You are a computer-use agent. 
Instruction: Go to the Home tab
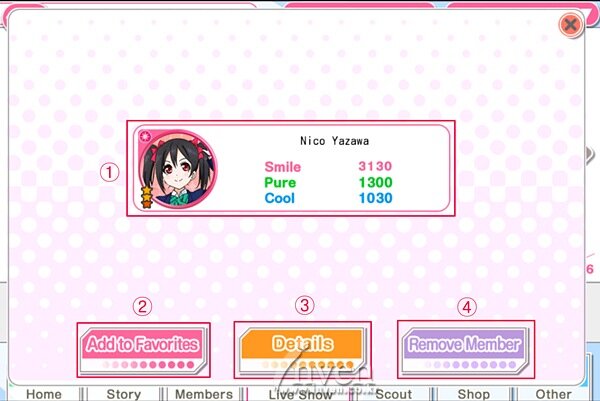click(44, 394)
